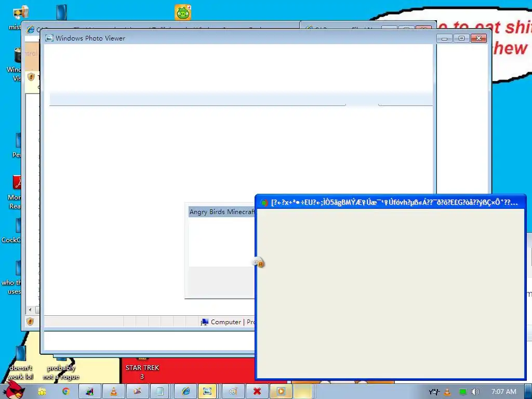Viewport: 532px width, 399px height.
Task: Click the blank yellow taskbar button
Action: pos(303,392)
